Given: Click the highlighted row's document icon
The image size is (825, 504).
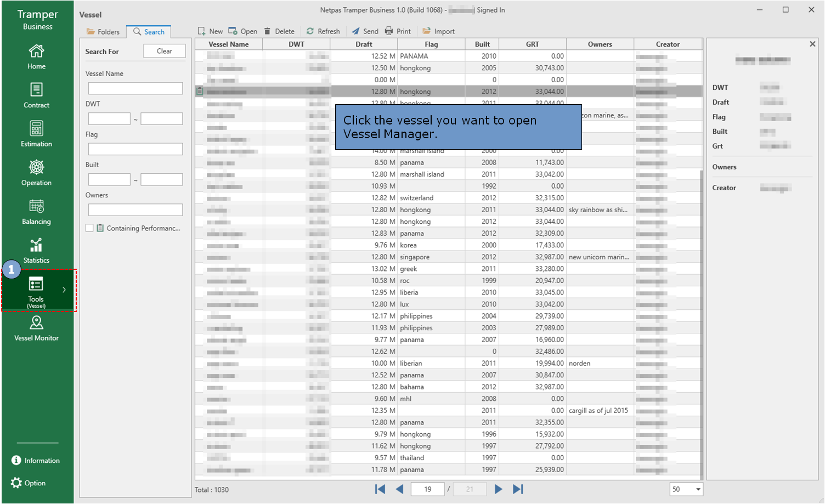Looking at the screenshot, I should pos(200,91).
